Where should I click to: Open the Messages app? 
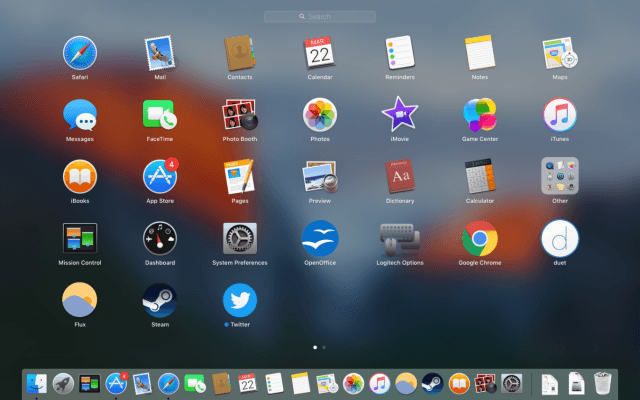point(80,115)
